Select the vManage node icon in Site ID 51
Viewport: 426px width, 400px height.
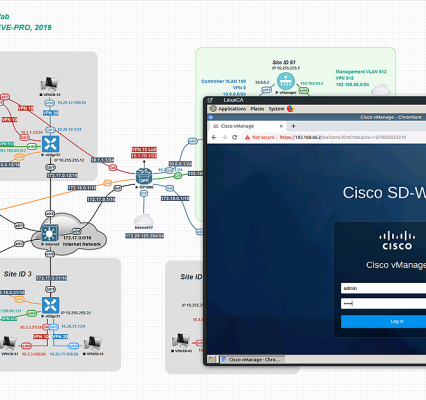tap(286, 81)
